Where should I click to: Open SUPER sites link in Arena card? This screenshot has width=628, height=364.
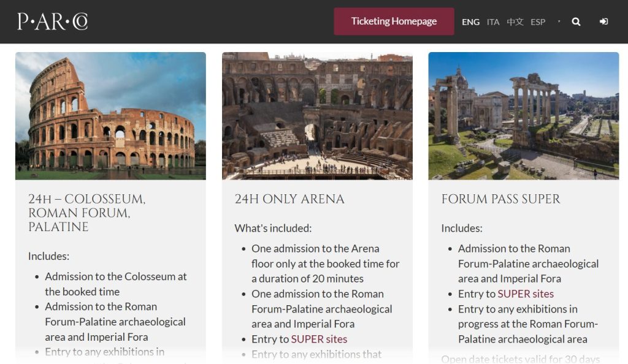pos(318,339)
